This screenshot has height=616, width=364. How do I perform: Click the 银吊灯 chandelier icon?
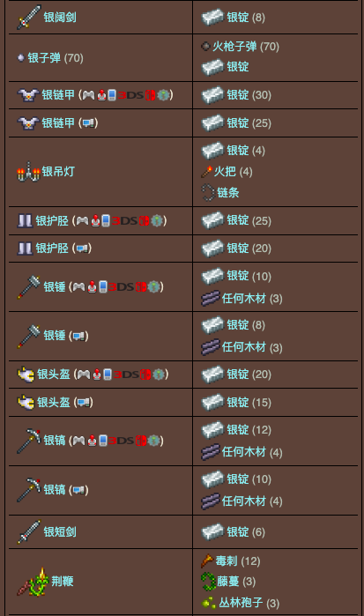click(29, 172)
